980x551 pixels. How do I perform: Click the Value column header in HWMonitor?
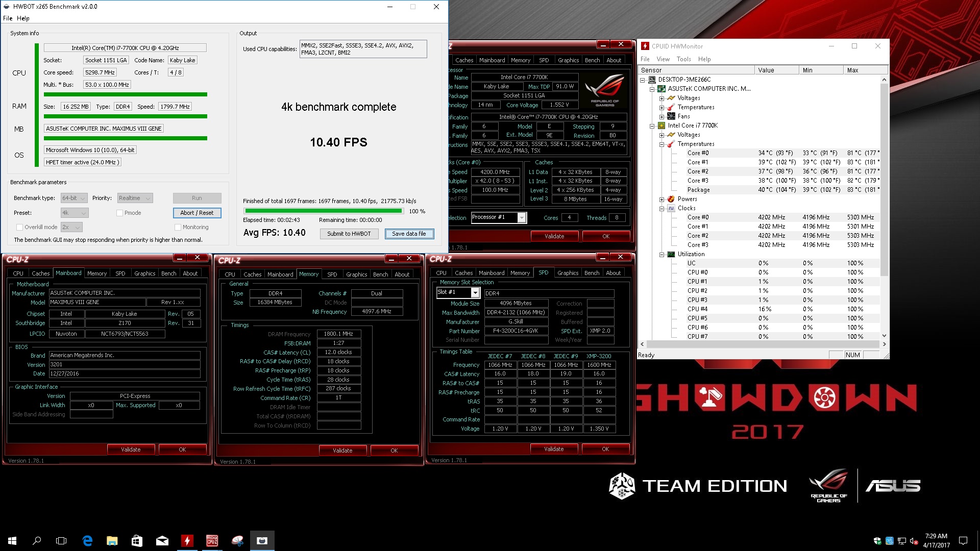776,70
